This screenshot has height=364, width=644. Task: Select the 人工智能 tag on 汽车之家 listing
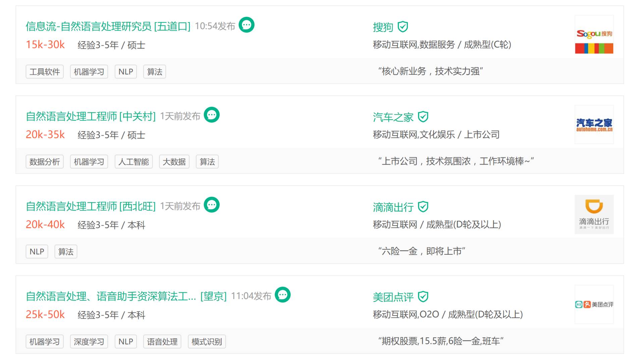(133, 162)
